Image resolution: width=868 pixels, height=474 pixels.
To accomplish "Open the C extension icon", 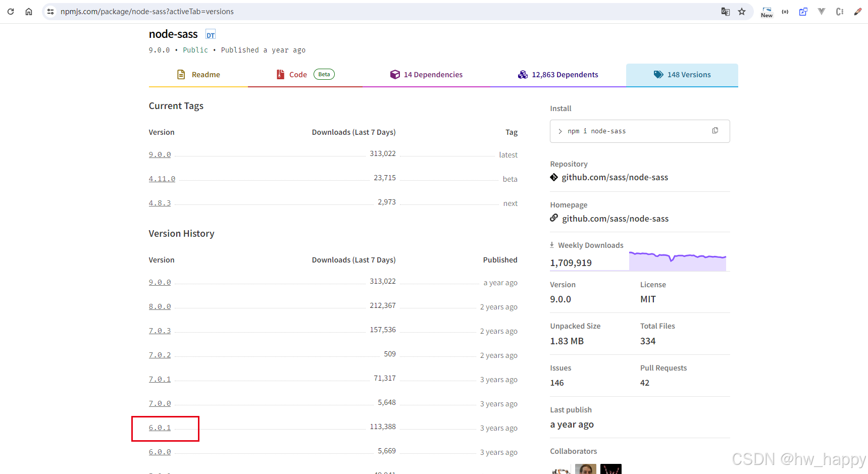I will click(840, 12).
